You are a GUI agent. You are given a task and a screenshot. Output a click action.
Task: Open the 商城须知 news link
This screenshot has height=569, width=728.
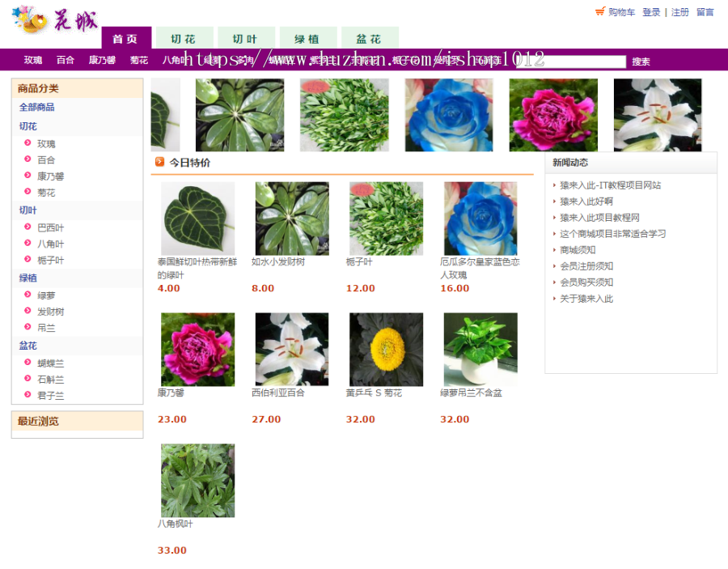[x=575, y=251]
